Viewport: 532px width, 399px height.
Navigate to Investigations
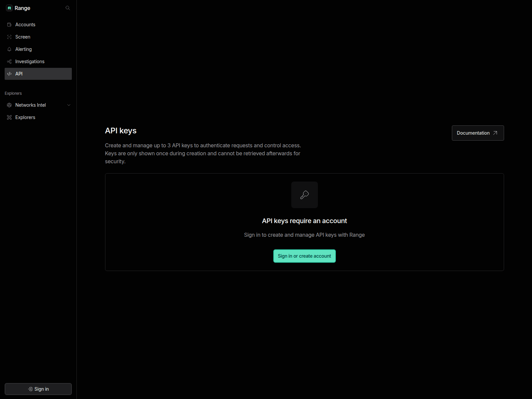pos(38,62)
